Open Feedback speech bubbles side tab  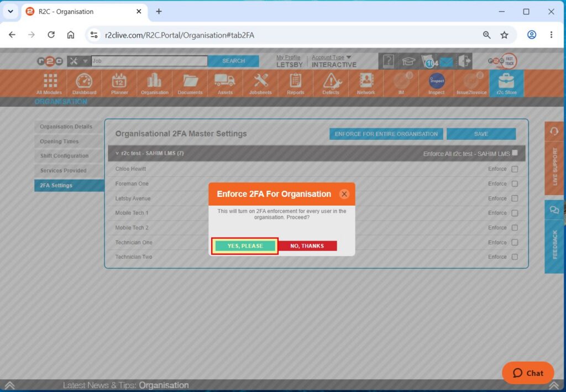[x=554, y=237]
